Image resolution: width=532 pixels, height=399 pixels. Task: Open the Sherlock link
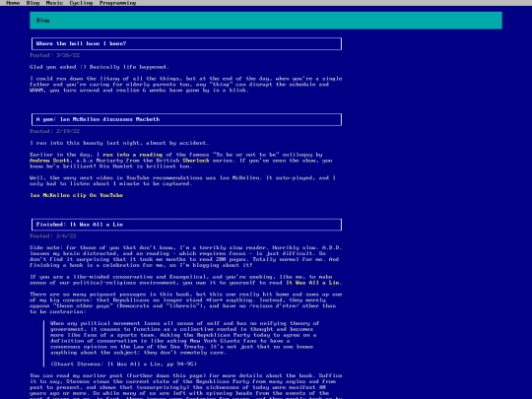pos(196,161)
